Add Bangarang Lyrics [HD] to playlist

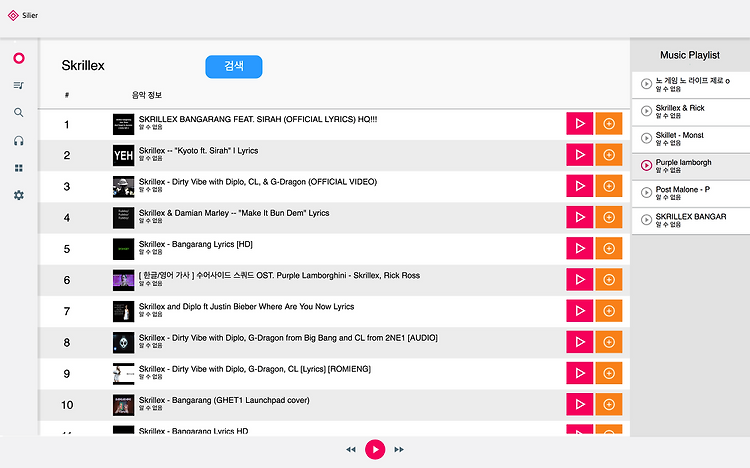click(x=609, y=248)
